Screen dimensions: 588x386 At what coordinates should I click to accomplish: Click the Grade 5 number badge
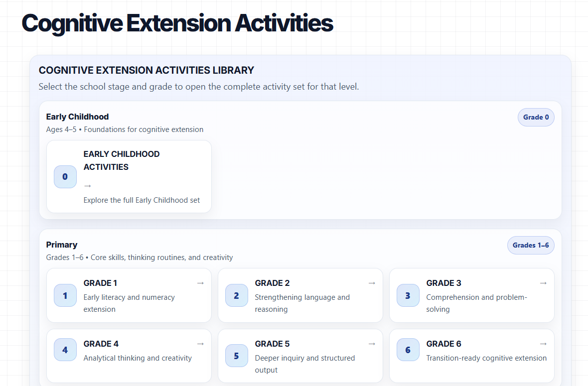pyautogui.click(x=236, y=356)
